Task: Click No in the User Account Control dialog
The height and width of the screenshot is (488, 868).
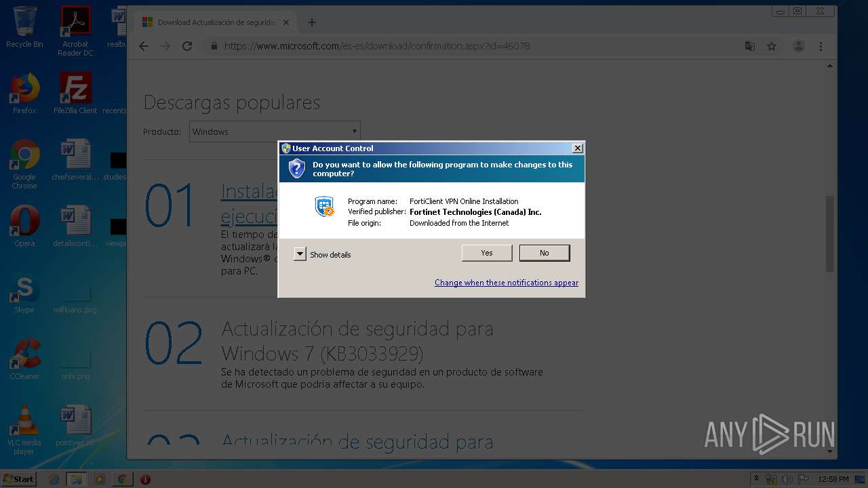Action: (x=545, y=253)
